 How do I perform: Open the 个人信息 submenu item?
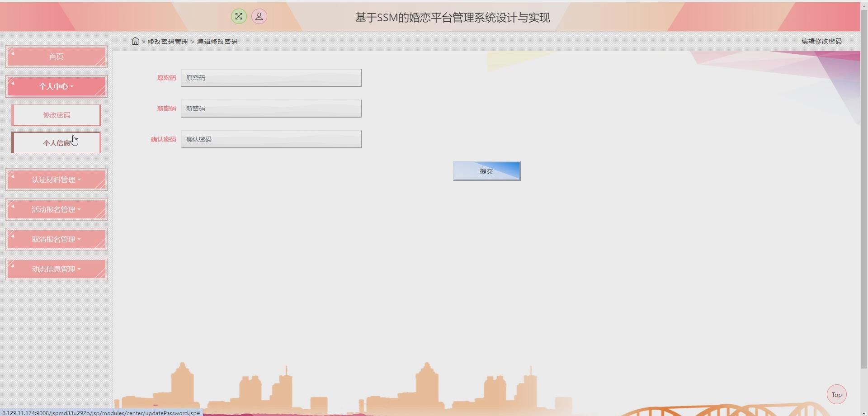coord(56,142)
